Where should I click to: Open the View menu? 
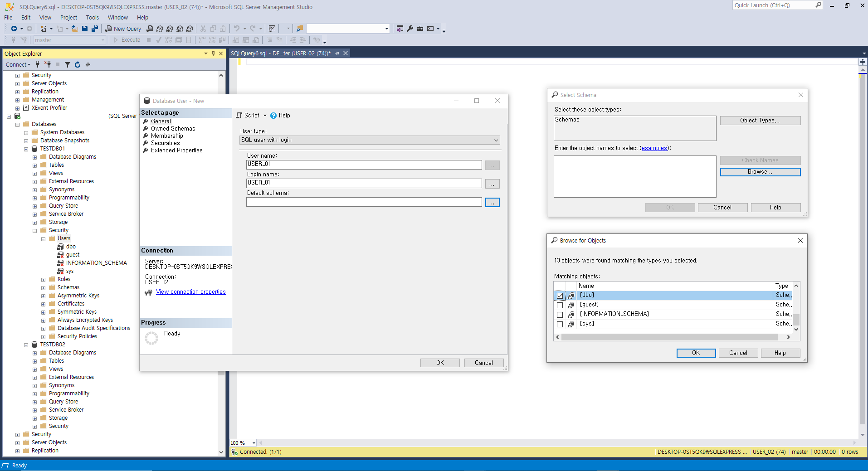[x=45, y=17]
